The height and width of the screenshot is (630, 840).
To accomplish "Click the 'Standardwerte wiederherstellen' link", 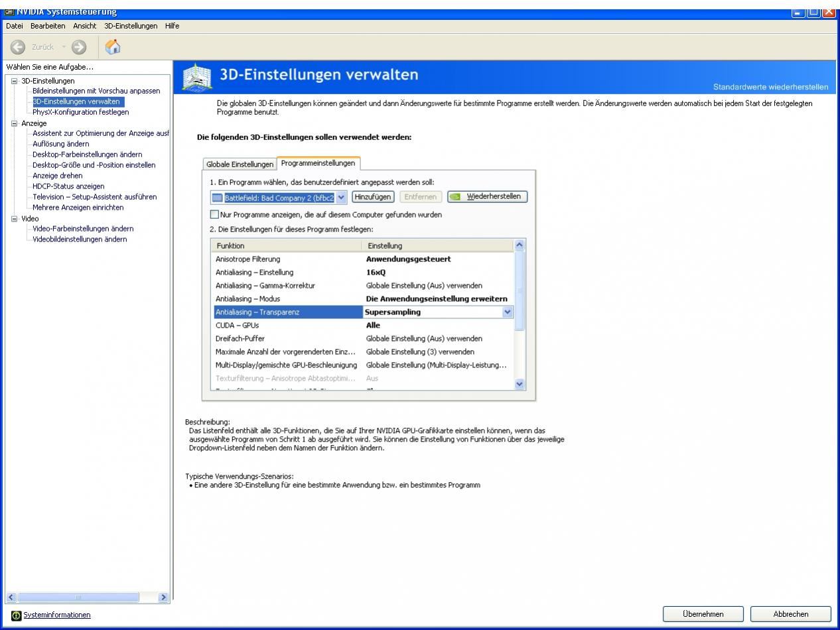I will (770, 87).
